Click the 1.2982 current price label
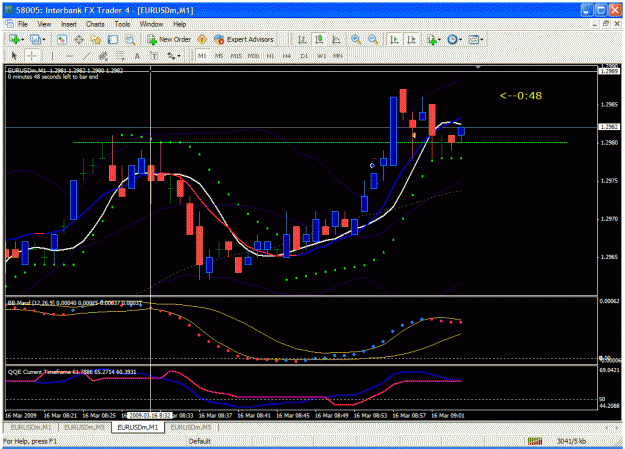The image size is (625, 449). tap(609, 126)
